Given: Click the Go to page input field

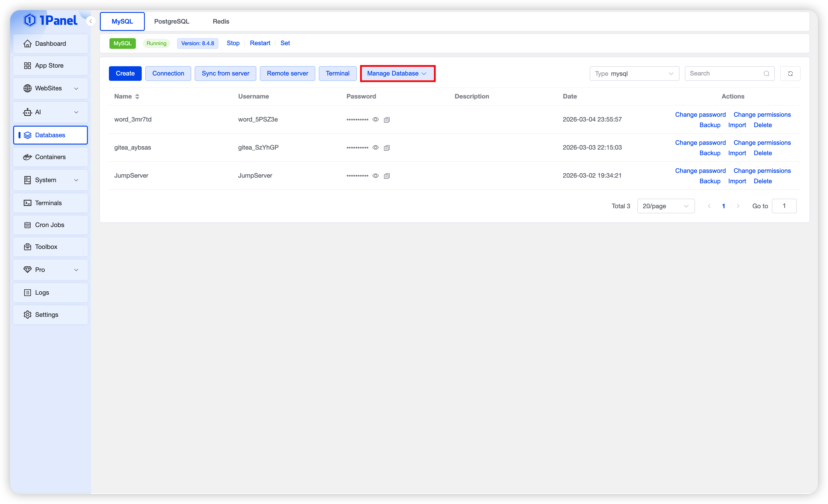Looking at the screenshot, I should [x=784, y=206].
